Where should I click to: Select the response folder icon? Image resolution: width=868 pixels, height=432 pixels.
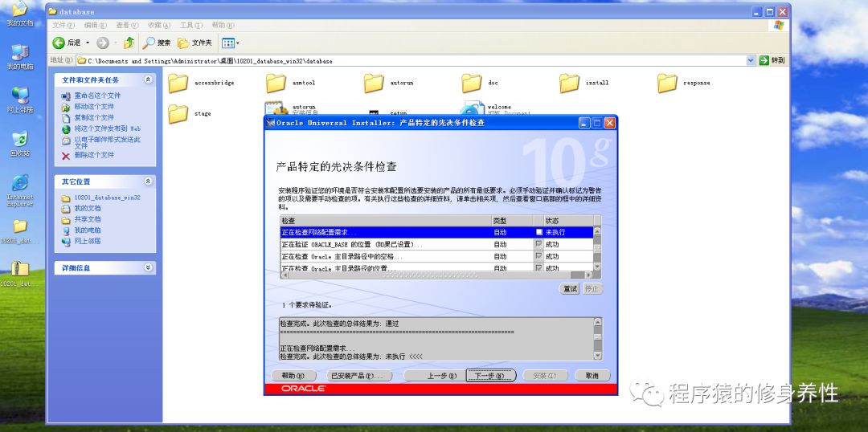[667, 83]
